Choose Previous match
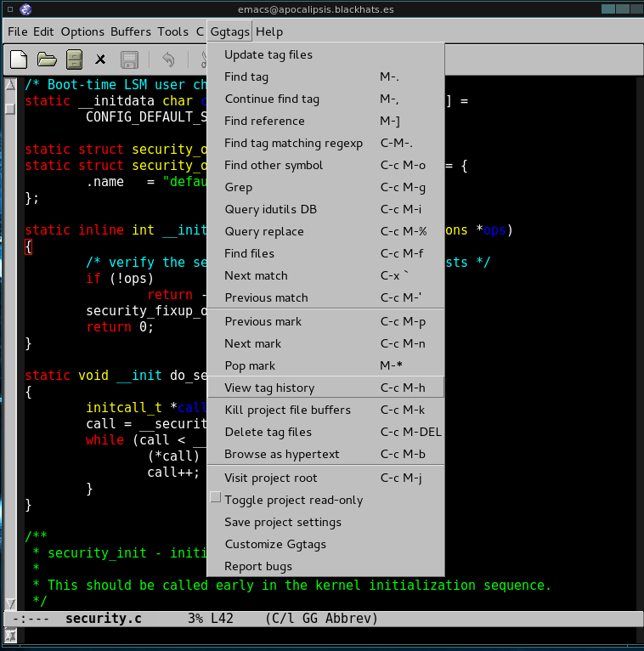This screenshot has width=644, height=651. (x=325, y=297)
